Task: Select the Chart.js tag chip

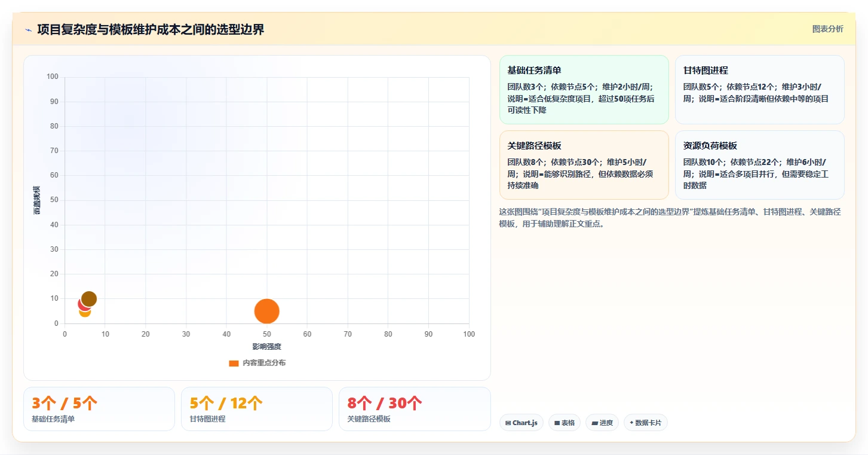Action: (x=522, y=423)
